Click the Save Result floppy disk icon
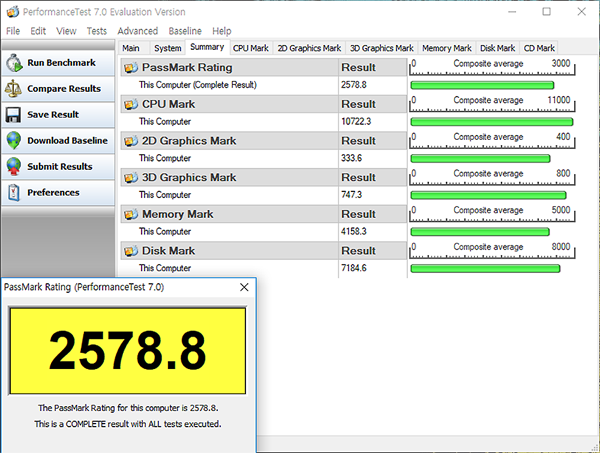Viewport: 600px width, 453px height. (x=13, y=115)
